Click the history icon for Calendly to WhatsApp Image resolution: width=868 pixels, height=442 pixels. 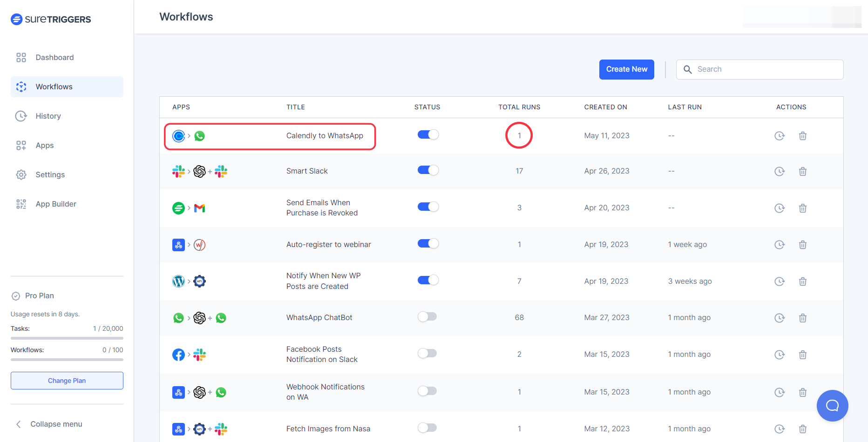779,136
